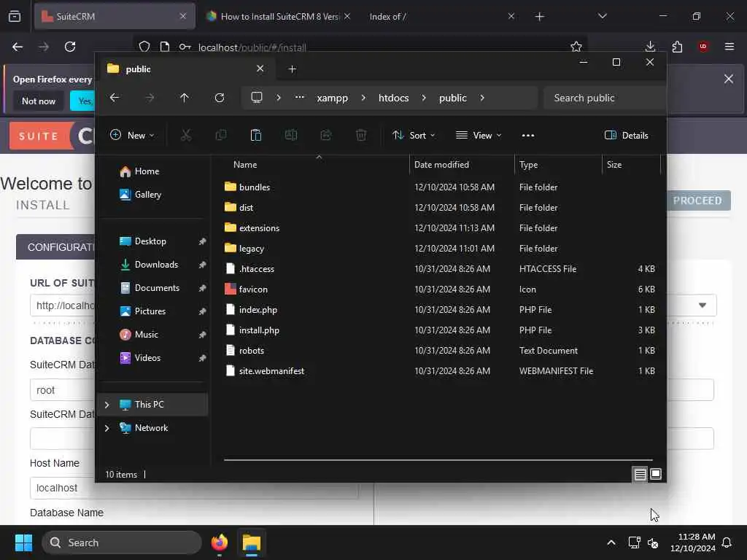This screenshot has width=747, height=560.
Task: Click the Cut icon in Explorer toolbar
Action: click(186, 135)
